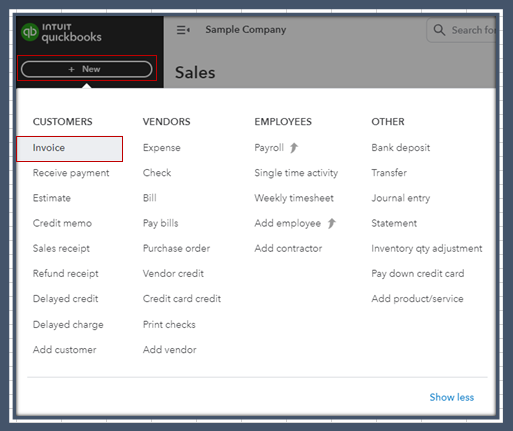Click the Sales page title
The image size is (513, 431).
195,72
